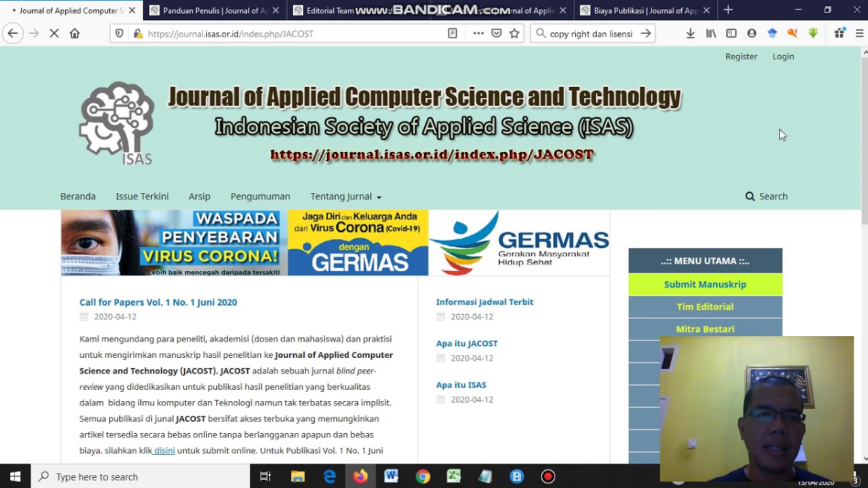Open the Tim Editorial sidebar item
This screenshot has height=488, width=868.
(x=705, y=306)
